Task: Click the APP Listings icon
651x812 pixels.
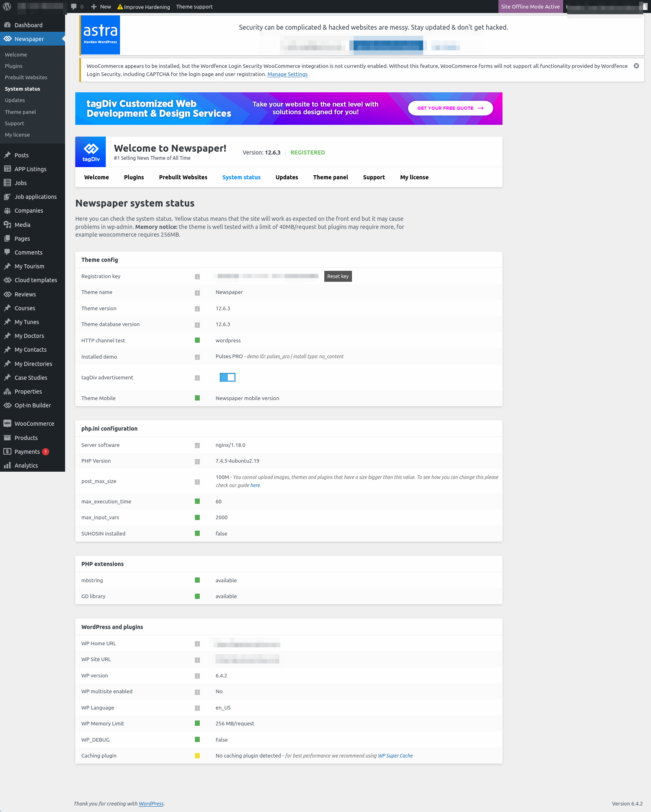Action: coord(7,169)
